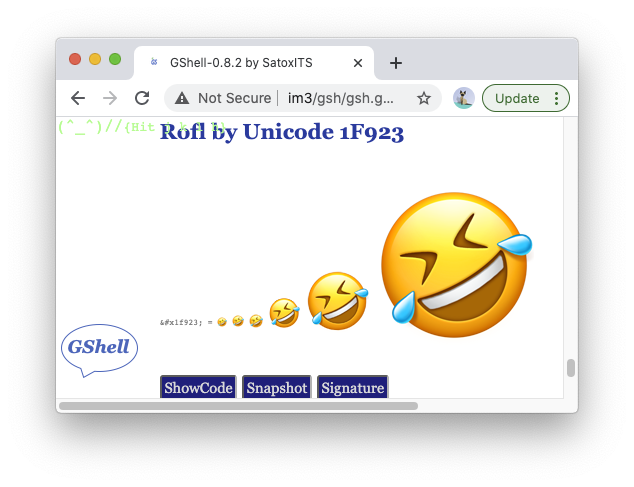Image resolution: width=634 pixels, height=487 pixels.
Task: Bookmark this page with the star icon
Action: (x=424, y=98)
